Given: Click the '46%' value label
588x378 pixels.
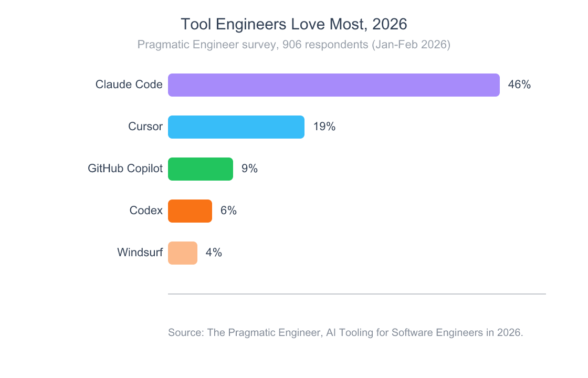Looking at the screenshot, I should pos(519,85).
